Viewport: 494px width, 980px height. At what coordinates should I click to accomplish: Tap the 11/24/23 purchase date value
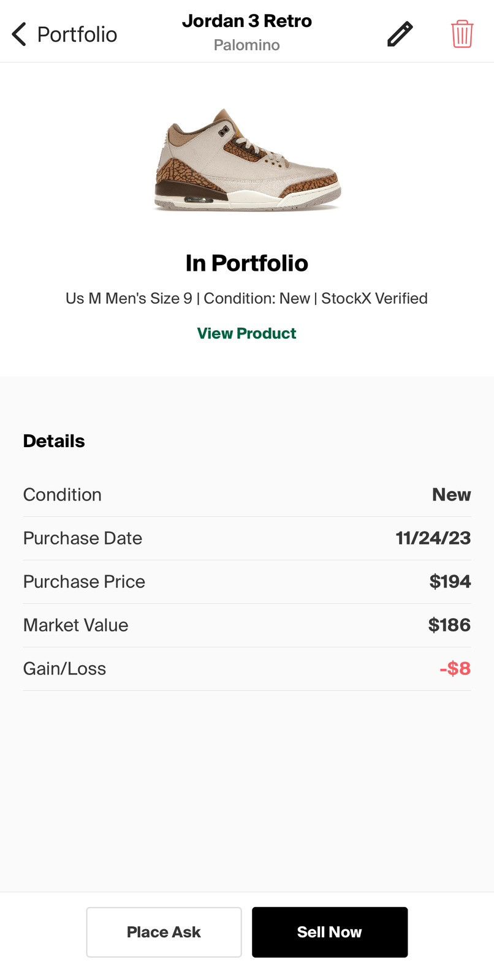coord(433,538)
